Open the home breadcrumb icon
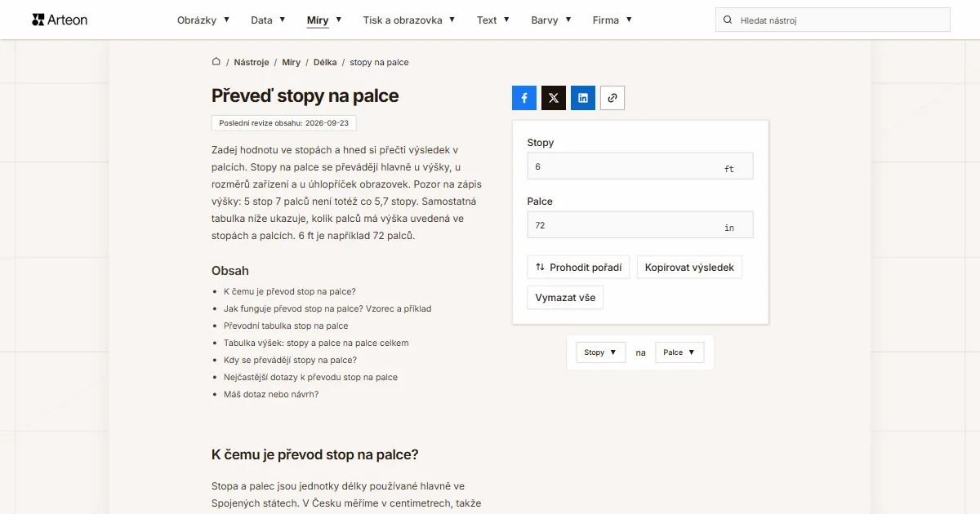The image size is (980, 514). (216, 62)
